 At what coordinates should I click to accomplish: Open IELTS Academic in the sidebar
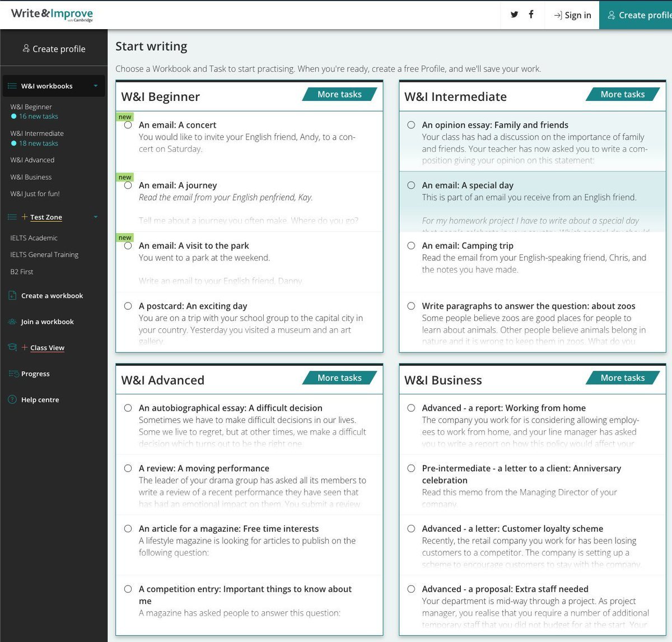coord(34,238)
